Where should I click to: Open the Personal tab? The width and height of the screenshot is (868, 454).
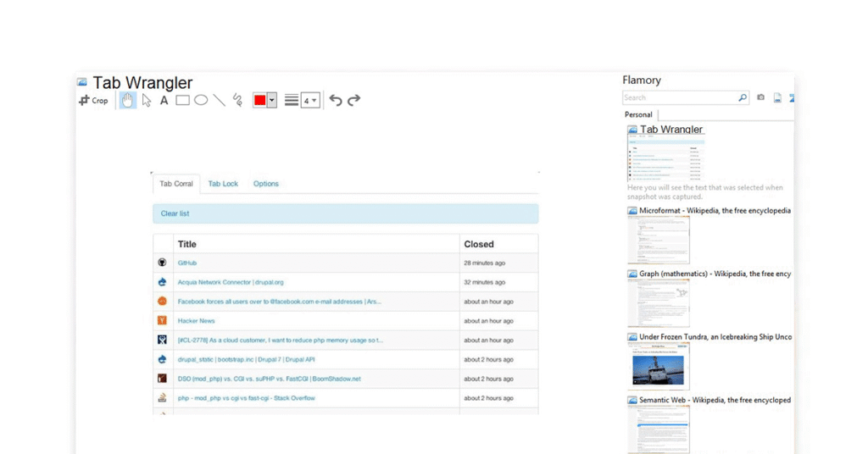click(638, 114)
